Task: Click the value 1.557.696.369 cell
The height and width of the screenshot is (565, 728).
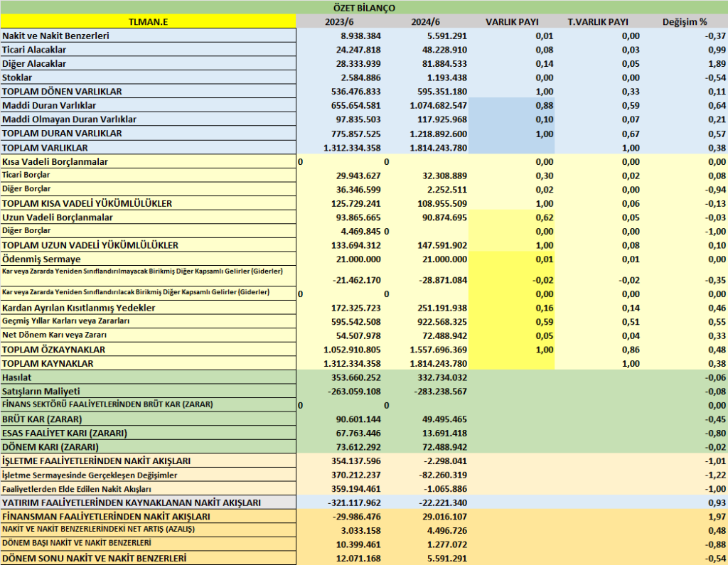Action: click(438, 350)
